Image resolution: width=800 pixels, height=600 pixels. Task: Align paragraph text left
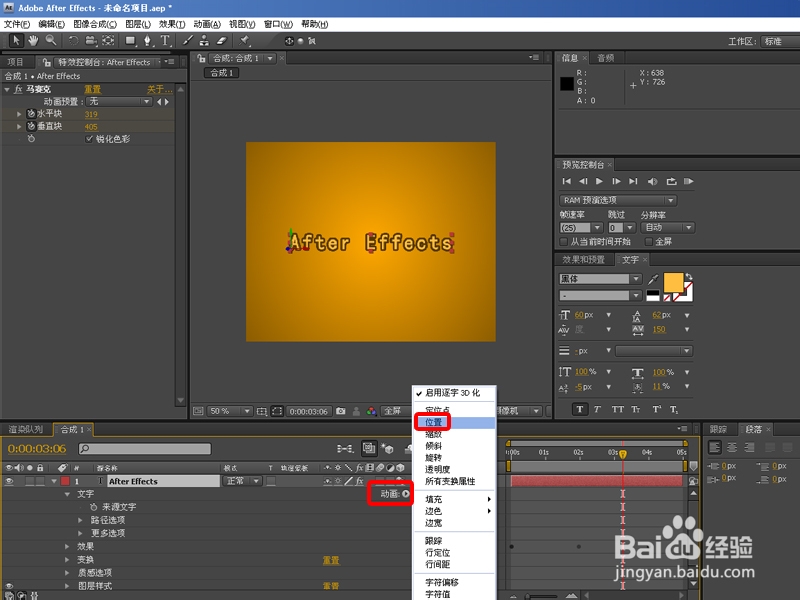pyautogui.click(x=714, y=447)
